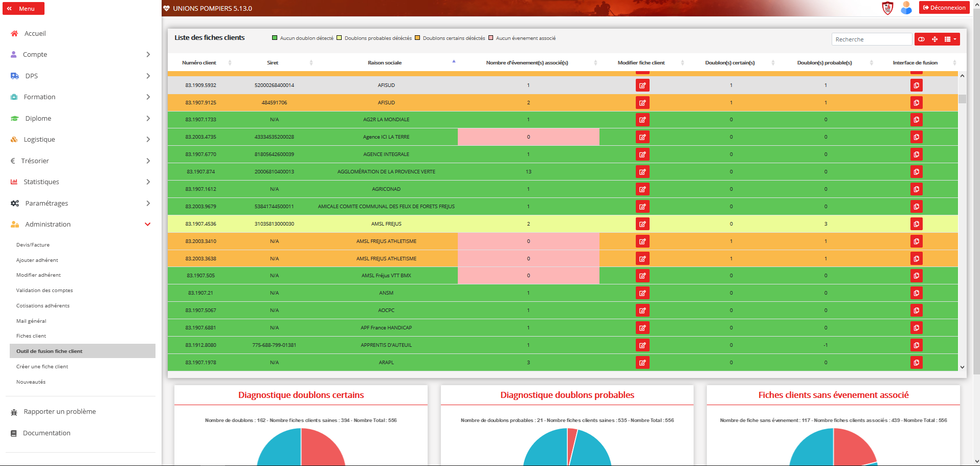Edit the client file for 83.1907.9125 AFISUD
The image size is (980, 466).
pyautogui.click(x=642, y=103)
